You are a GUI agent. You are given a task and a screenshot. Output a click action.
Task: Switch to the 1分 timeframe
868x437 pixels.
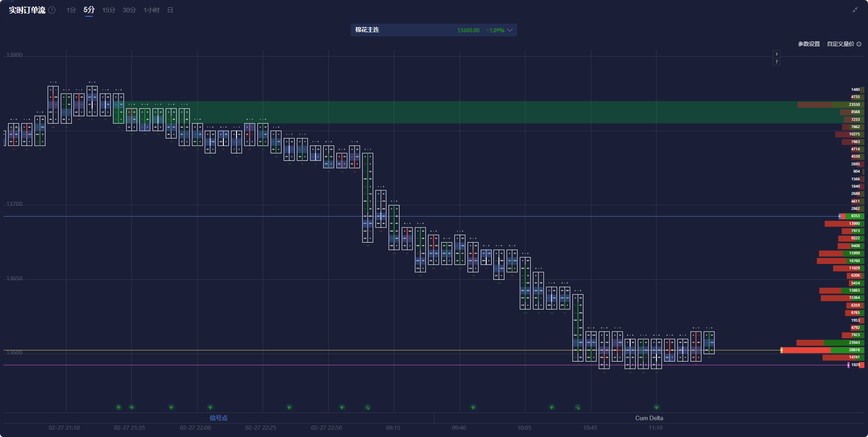coord(71,10)
